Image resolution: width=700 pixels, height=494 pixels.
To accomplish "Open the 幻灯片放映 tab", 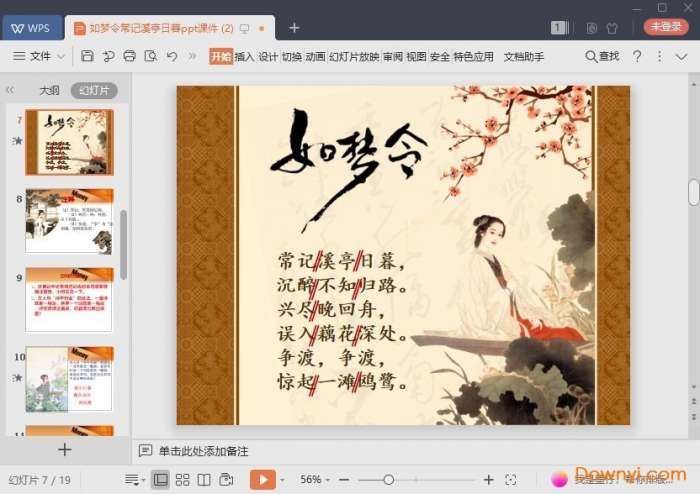I will tap(354, 57).
